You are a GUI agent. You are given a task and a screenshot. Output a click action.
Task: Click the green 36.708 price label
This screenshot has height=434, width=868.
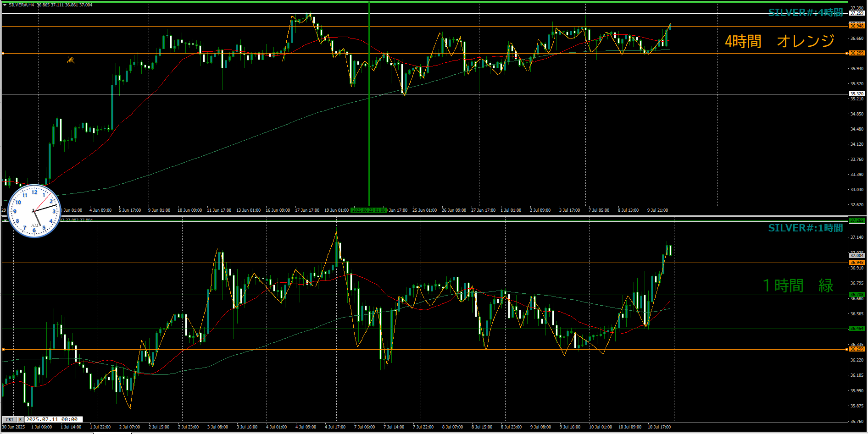[857, 295]
